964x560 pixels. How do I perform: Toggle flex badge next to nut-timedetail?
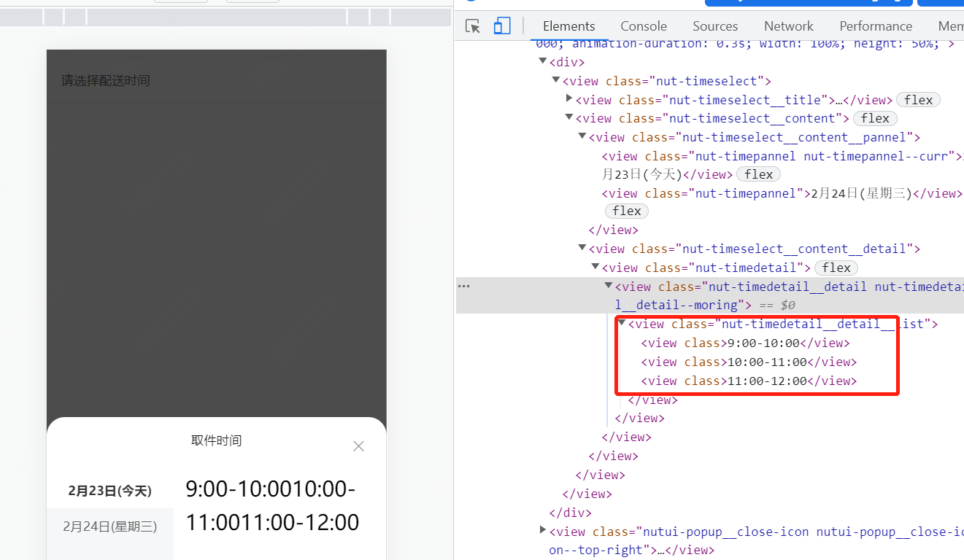pos(836,268)
